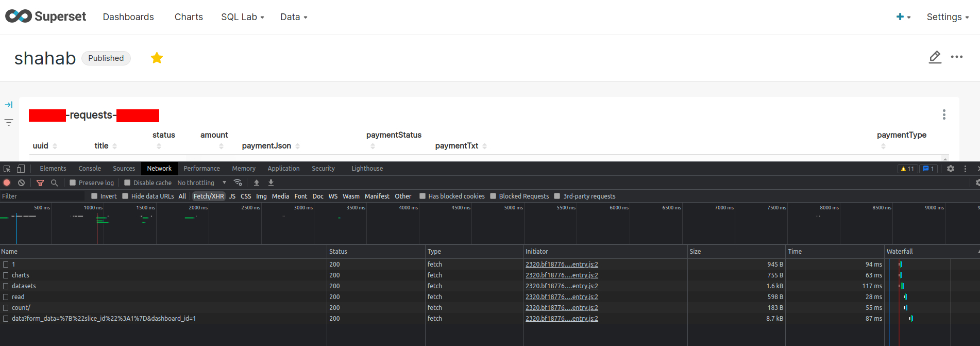Select the charts request row icon

6,275
